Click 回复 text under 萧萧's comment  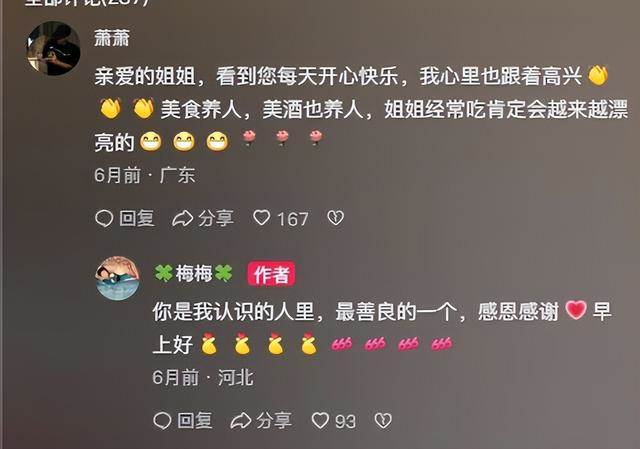[137, 218]
